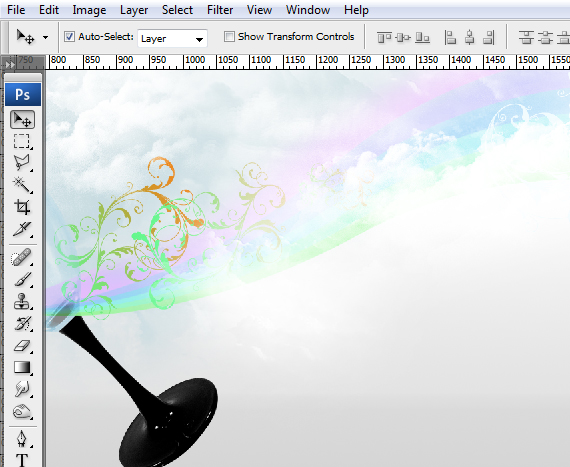Select the Clone Stamp tool

[22, 302]
